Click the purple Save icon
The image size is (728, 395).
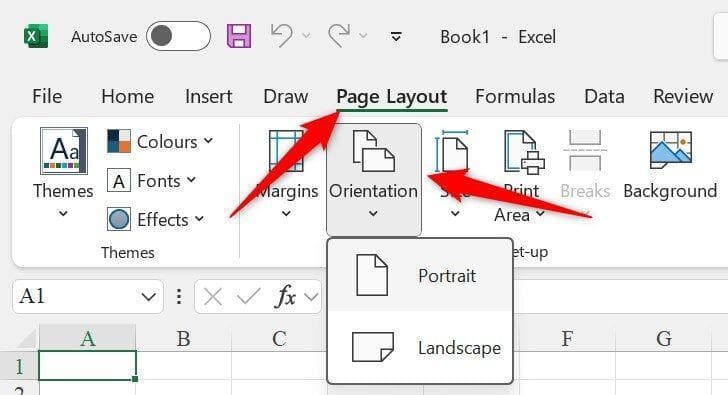point(239,36)
